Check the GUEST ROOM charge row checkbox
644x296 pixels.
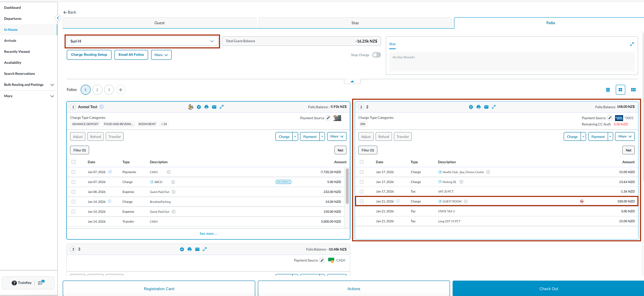(x=362, y=201)
